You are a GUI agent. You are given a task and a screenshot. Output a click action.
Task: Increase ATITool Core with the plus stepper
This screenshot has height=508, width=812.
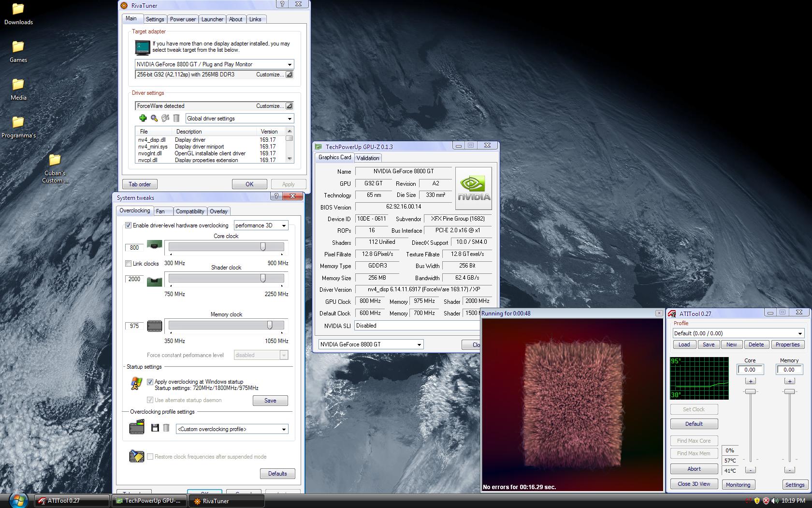point(750,381)
